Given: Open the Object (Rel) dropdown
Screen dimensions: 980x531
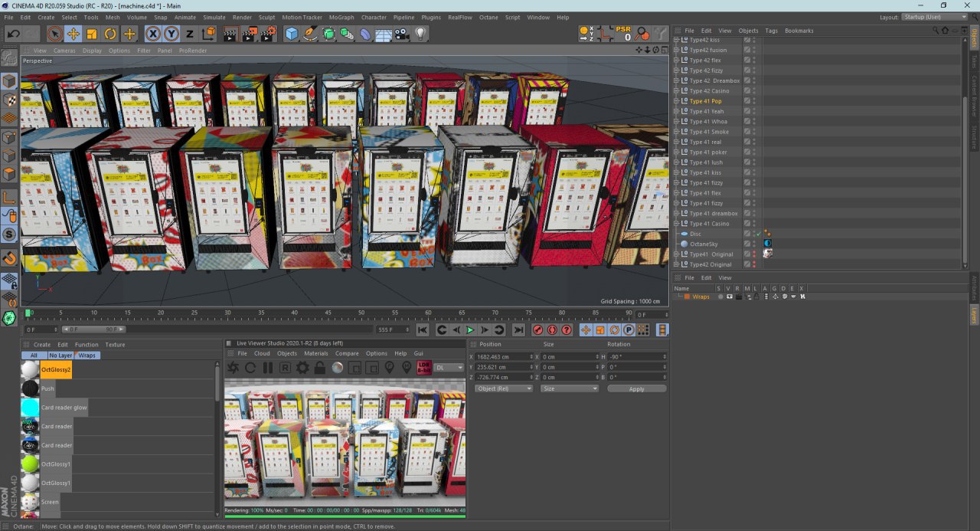Looking at the screenshot, I should (x=504, y=388).
